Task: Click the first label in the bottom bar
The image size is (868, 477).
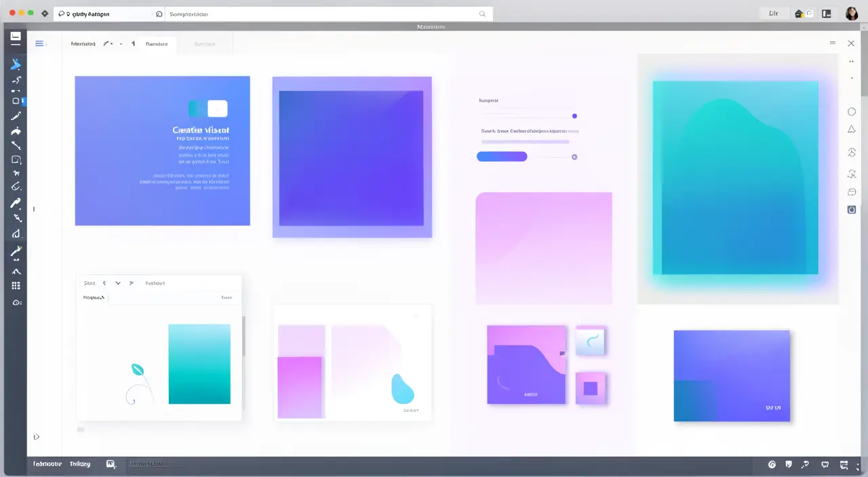Action: 47,464
